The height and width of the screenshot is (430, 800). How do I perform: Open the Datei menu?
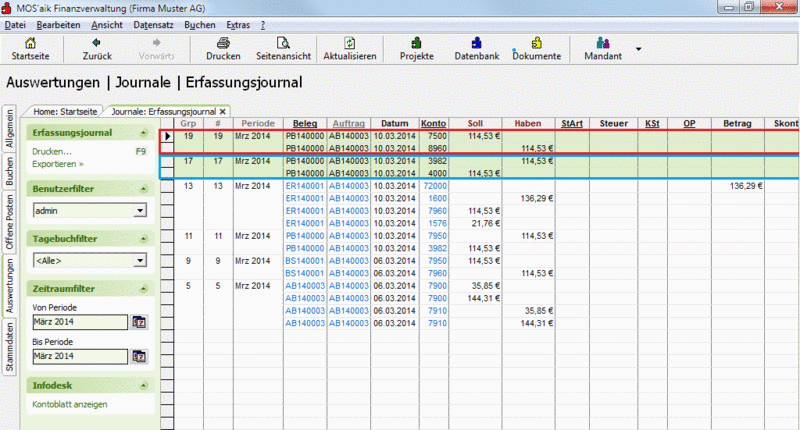tap(15, 25)
